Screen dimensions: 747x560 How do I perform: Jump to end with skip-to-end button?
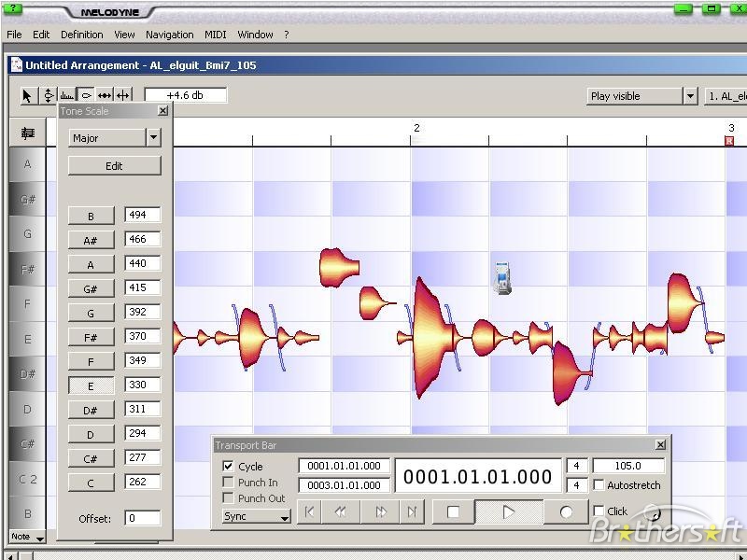click(412, 511)
